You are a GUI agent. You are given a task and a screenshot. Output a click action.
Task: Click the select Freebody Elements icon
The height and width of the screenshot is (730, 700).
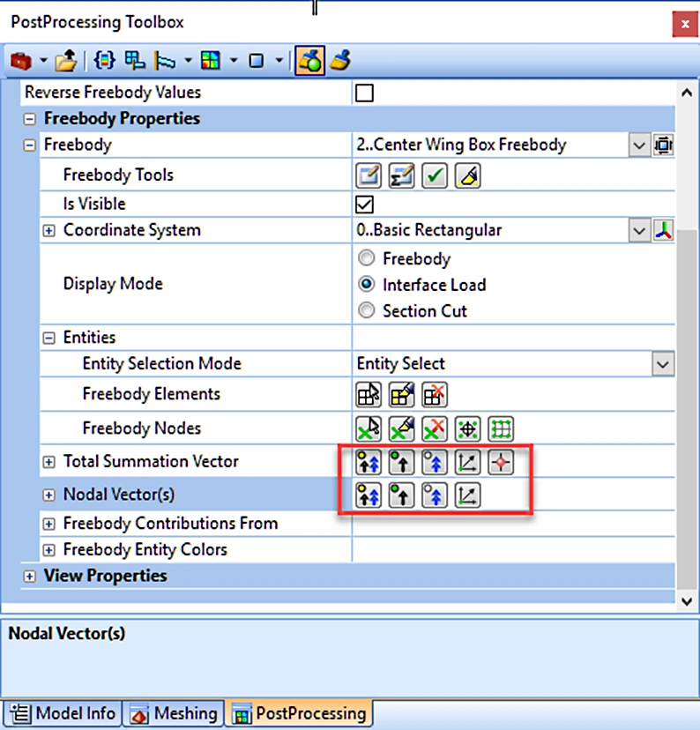[x=369, y=395]
